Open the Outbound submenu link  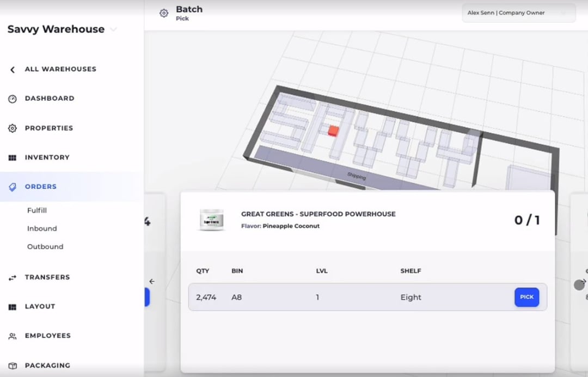pyautogui.click(x=45, y=246)
